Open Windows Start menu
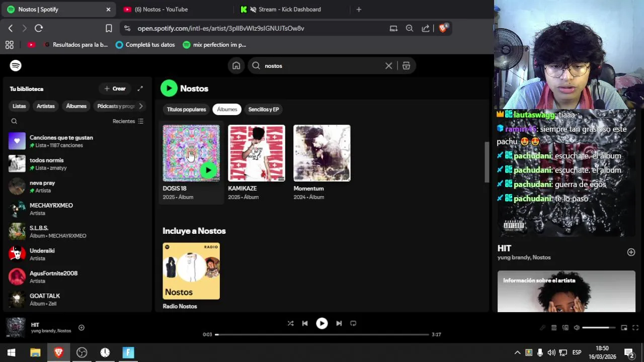The image size is (644, 362). (x=12, y=352)
